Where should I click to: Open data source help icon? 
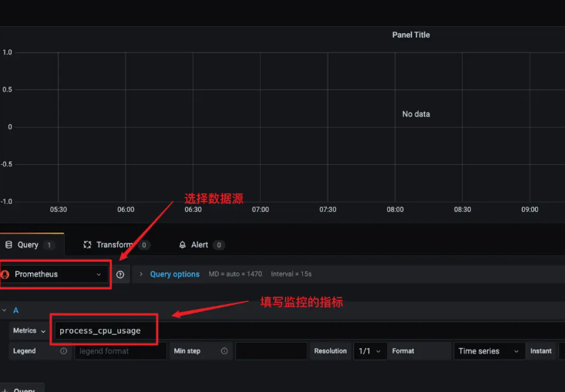pos(120,275)
